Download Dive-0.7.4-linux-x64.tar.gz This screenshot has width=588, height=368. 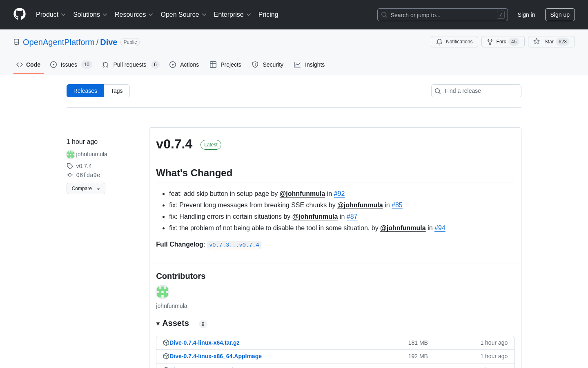[204, 343]
